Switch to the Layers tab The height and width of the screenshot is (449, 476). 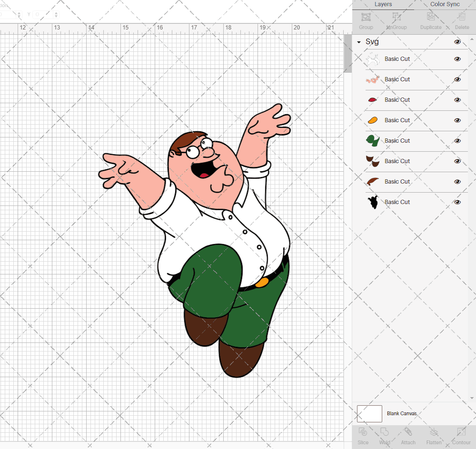click(383, 4)
